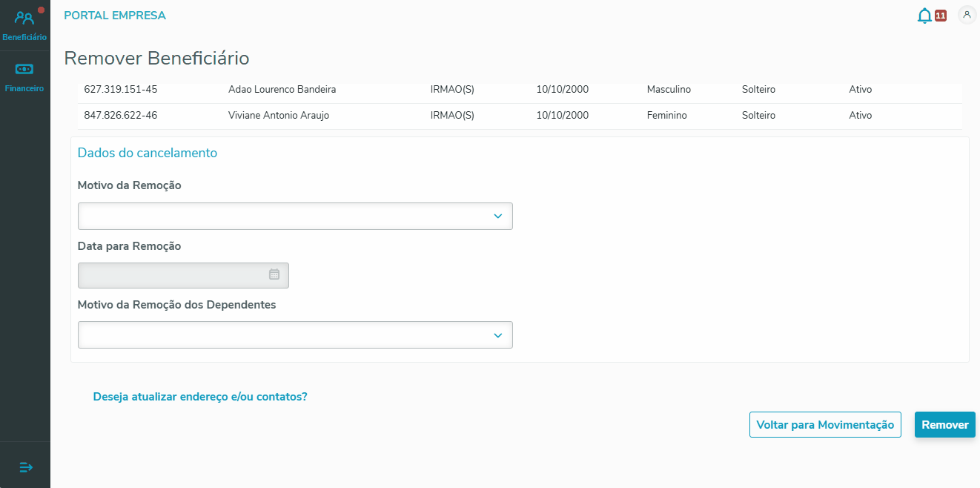This screenshot has height=488, width=980.
Task: Click the Remover button
Action: (x=944, y=425)
